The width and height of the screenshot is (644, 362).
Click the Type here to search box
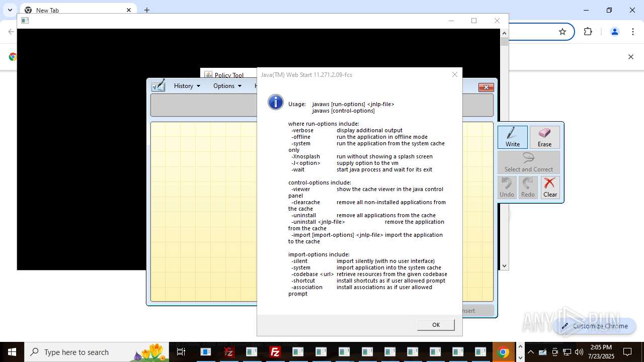coord(97,352)
